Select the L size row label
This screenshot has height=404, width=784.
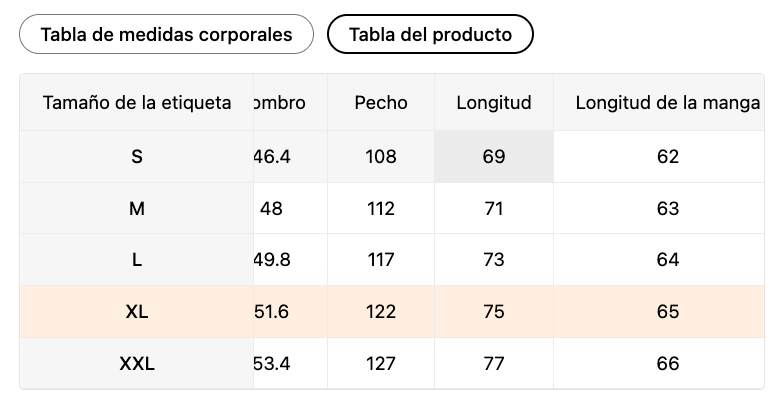137,260
